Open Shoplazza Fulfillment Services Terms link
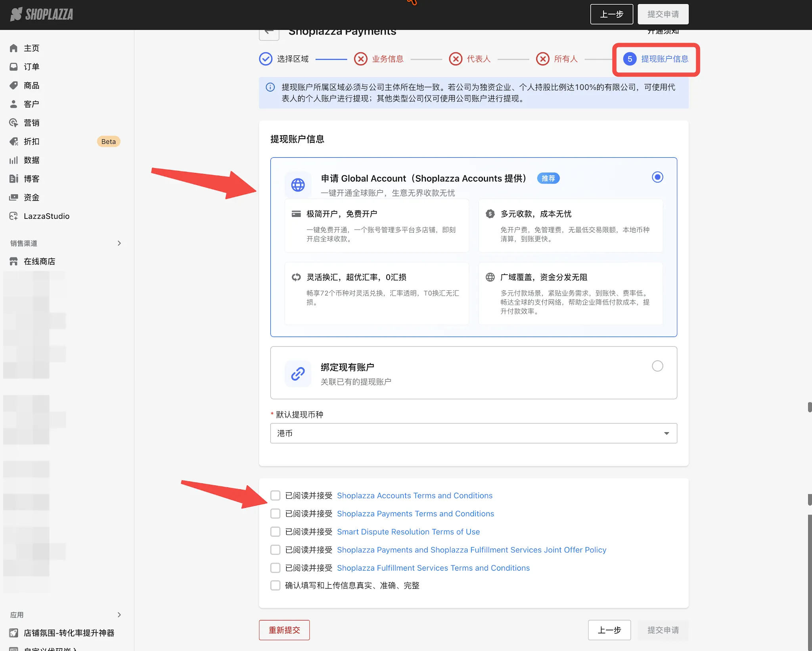The width and height of the screenshot is (812, 651). (433, 568)
